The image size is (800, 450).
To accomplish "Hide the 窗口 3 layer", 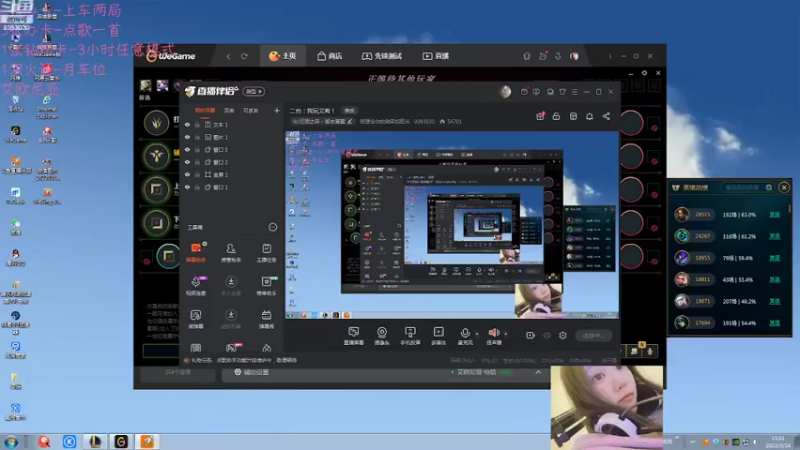I will pos(187,149).
